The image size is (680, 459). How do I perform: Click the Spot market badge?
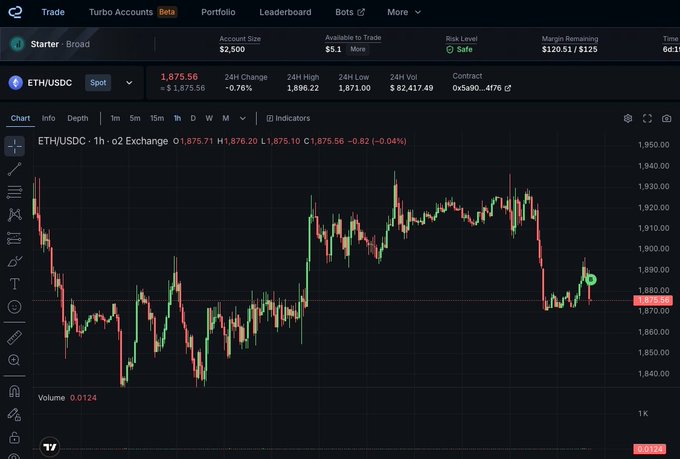click(x=98, y=83)
